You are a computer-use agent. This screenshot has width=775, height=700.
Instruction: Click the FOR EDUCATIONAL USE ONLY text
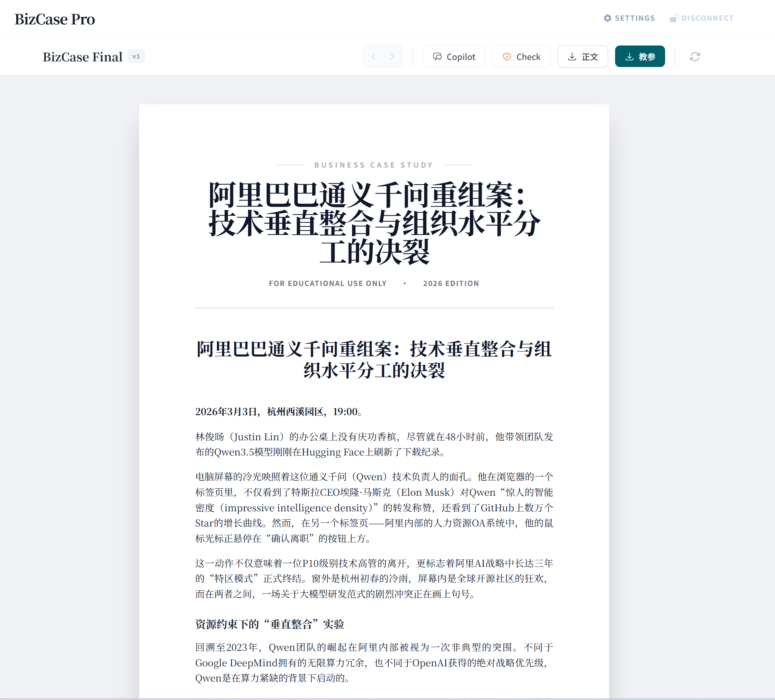point(328,283)
